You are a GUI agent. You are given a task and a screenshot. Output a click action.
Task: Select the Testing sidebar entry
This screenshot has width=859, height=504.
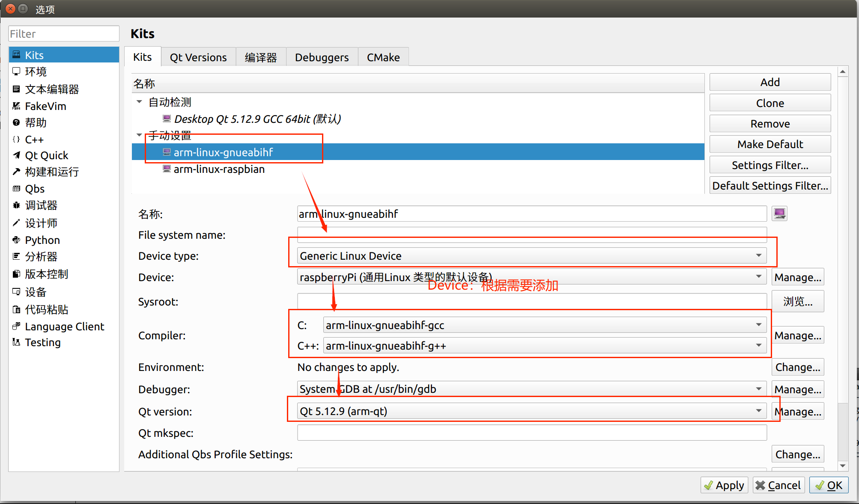(x=42, y=342)
